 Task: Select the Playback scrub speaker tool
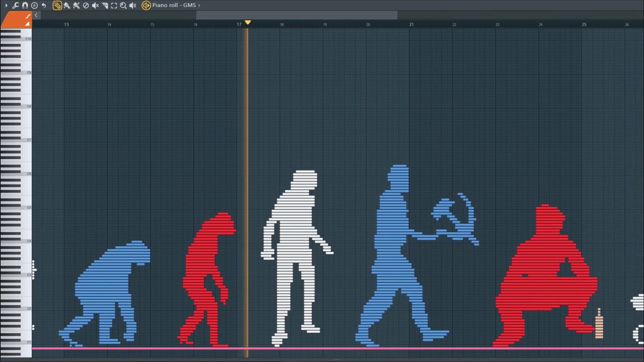point(133,6)
